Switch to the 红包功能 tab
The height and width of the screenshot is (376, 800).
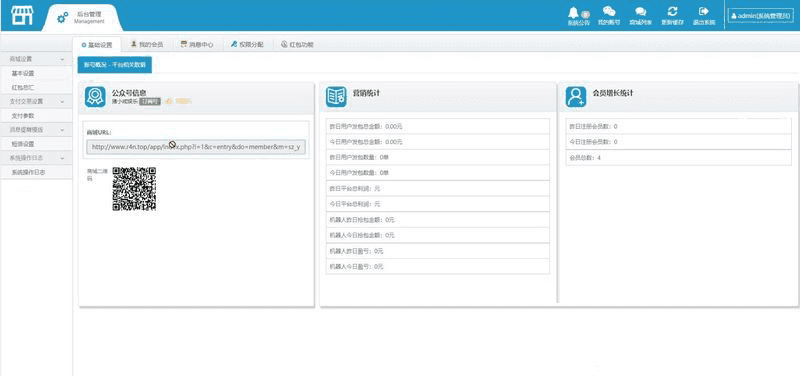pyautogui.click(x=297, y=45)
